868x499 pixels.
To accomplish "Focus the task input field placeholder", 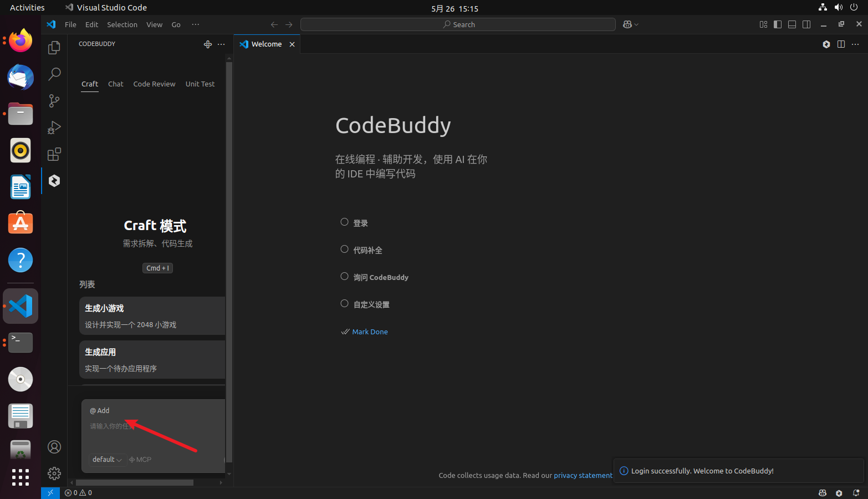I will pos(113,426).
